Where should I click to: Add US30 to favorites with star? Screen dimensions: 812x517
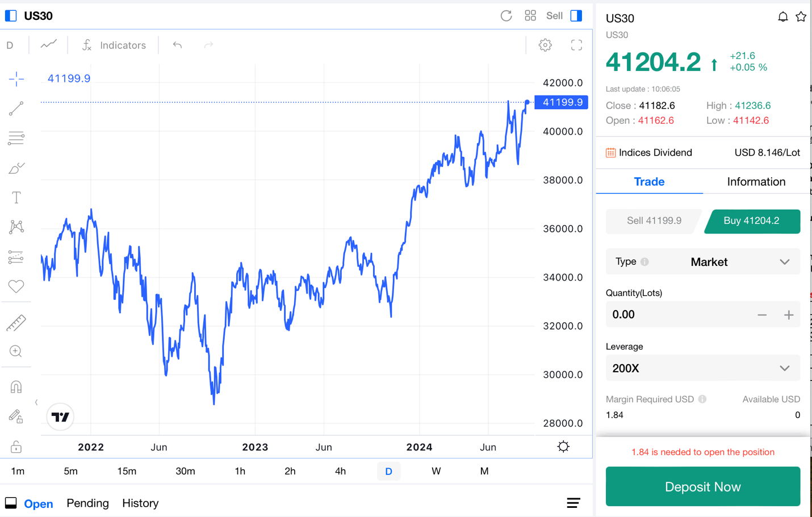[801, 17]
